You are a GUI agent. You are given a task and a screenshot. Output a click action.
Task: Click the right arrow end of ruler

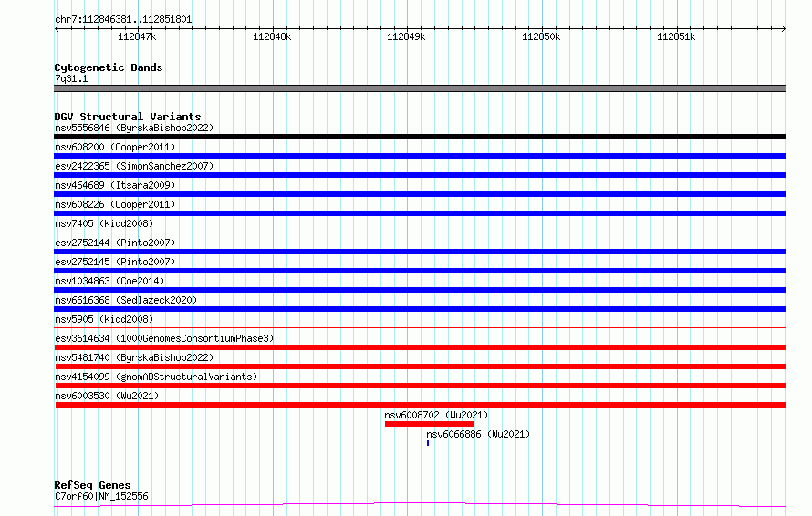784,28
